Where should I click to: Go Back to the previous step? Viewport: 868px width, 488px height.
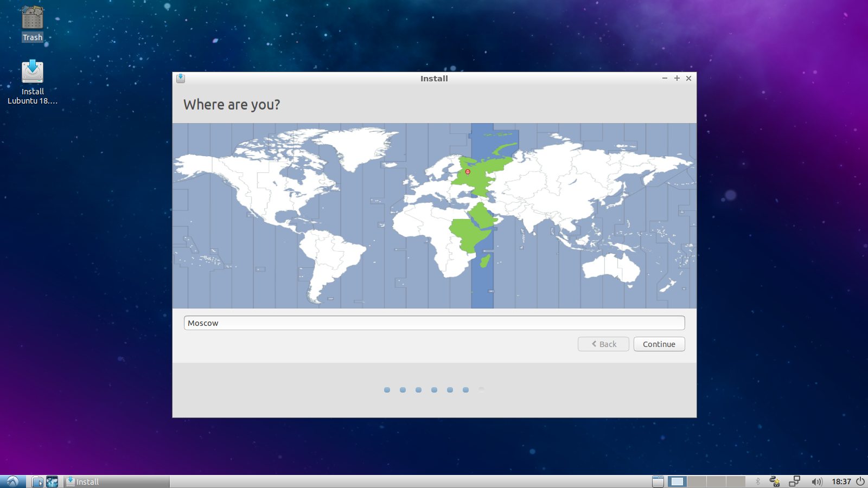(x=603, y=344)
